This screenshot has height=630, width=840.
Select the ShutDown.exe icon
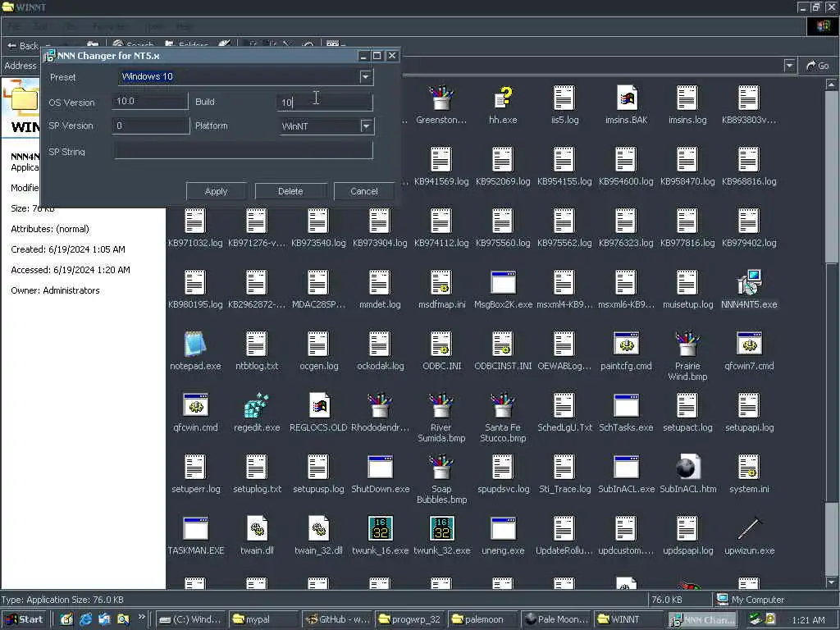pyautogui.click(x=380, y=467)
